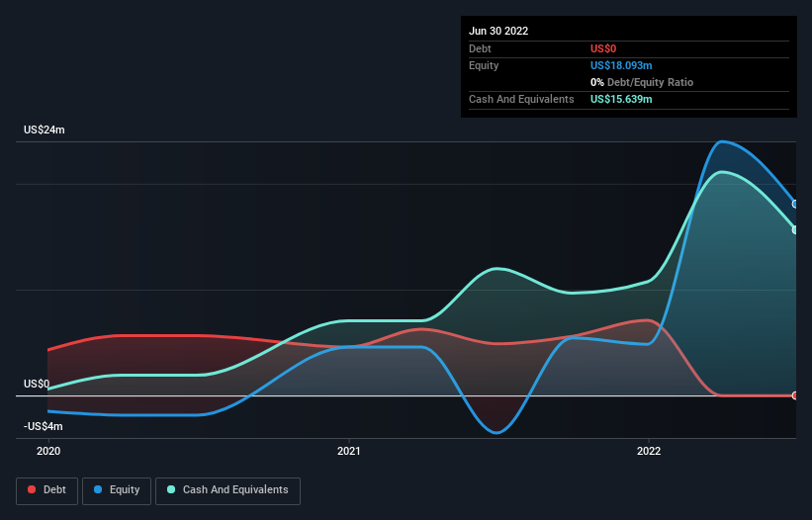Image resolution: width=812 pixels, height=520 pixels.
Task: Click the blue Equity endpoint marker
Action: coord(795,205)
